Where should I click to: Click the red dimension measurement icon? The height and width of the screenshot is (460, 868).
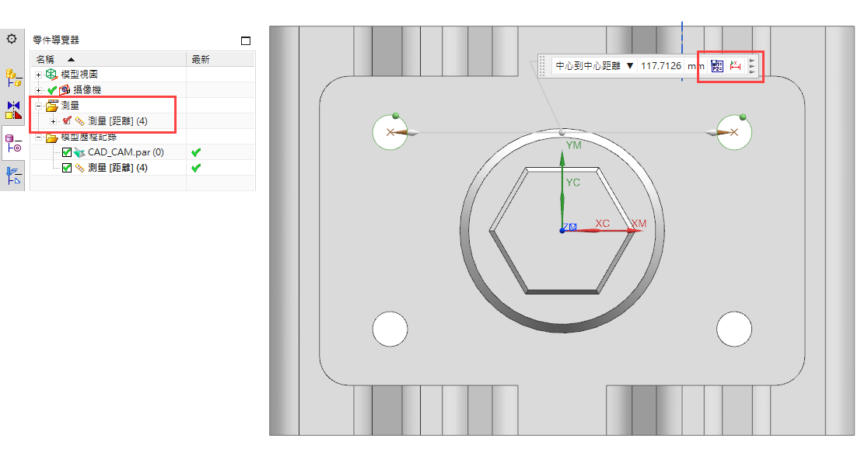pos(733,67)
